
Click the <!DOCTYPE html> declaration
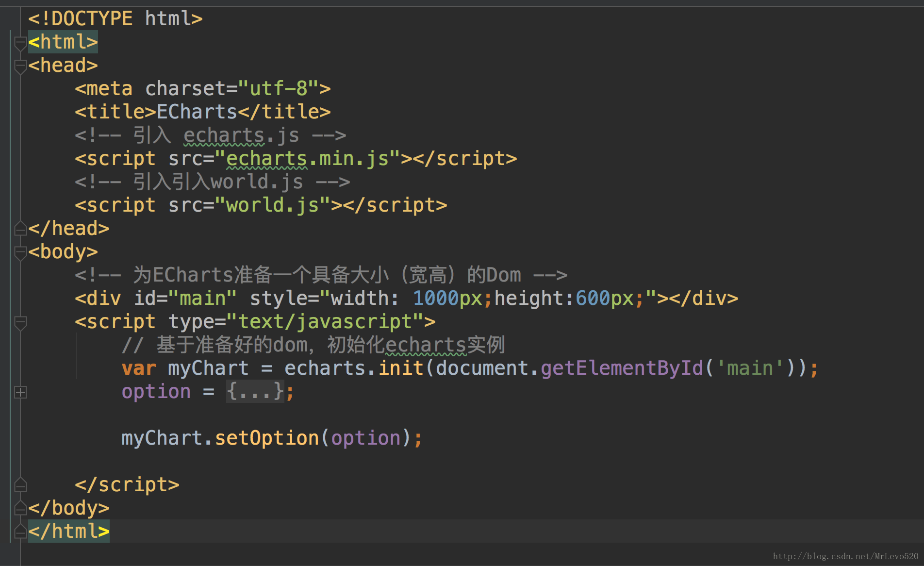[x=115, y=18]
